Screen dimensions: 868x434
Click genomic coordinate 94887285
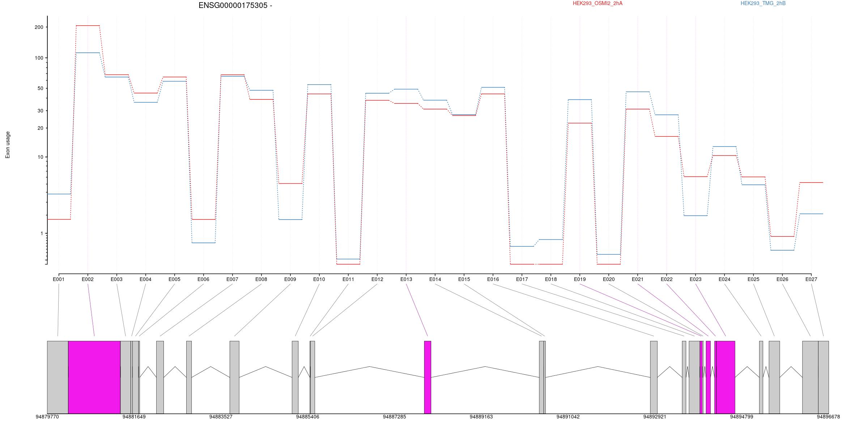coord(394,417)
